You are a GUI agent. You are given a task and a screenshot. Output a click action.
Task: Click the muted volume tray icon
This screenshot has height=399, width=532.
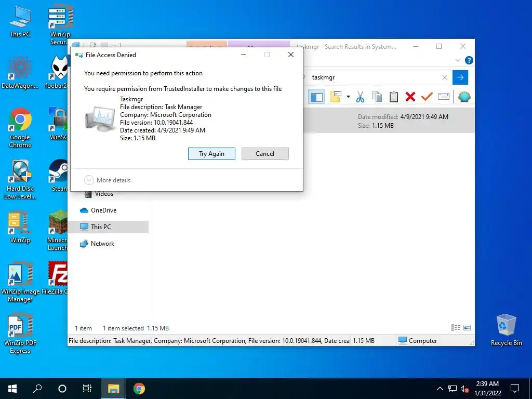[465, 389]
